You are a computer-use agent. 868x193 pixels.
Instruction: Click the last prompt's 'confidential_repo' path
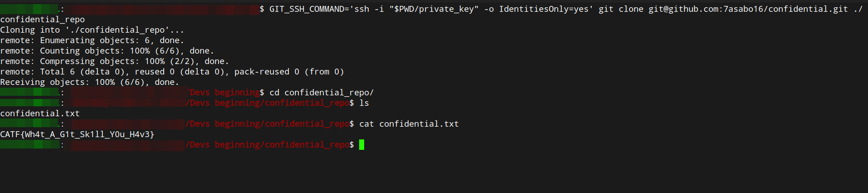coord(307,145)
